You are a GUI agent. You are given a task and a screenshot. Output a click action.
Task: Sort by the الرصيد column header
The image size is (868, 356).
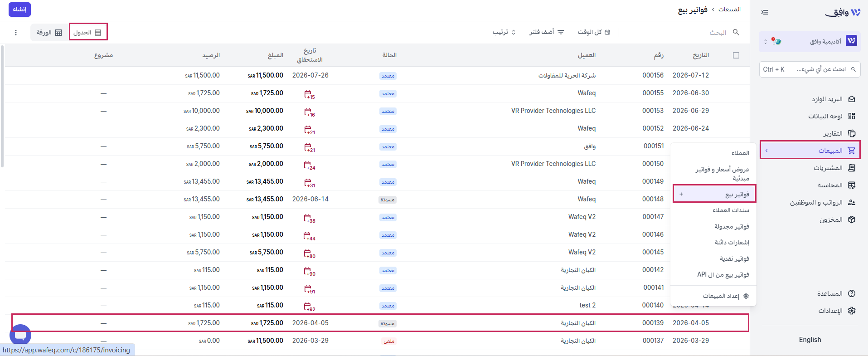[211, 55]
